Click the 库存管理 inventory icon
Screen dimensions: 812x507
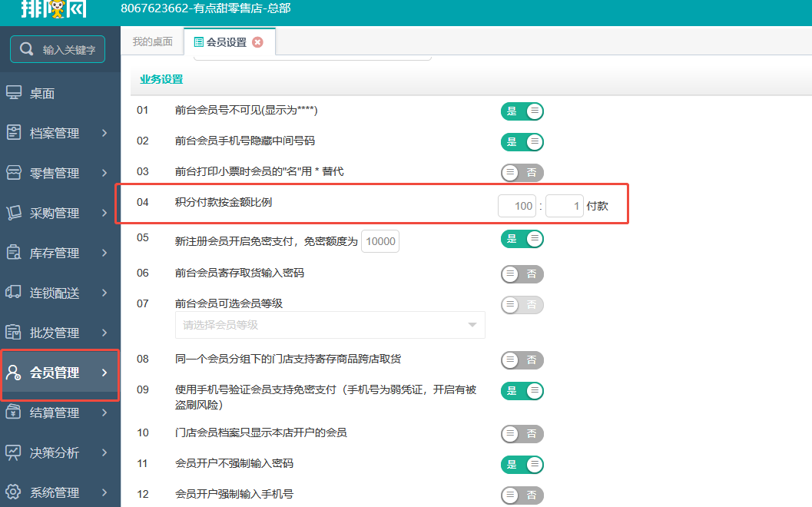tap(14, 253)
